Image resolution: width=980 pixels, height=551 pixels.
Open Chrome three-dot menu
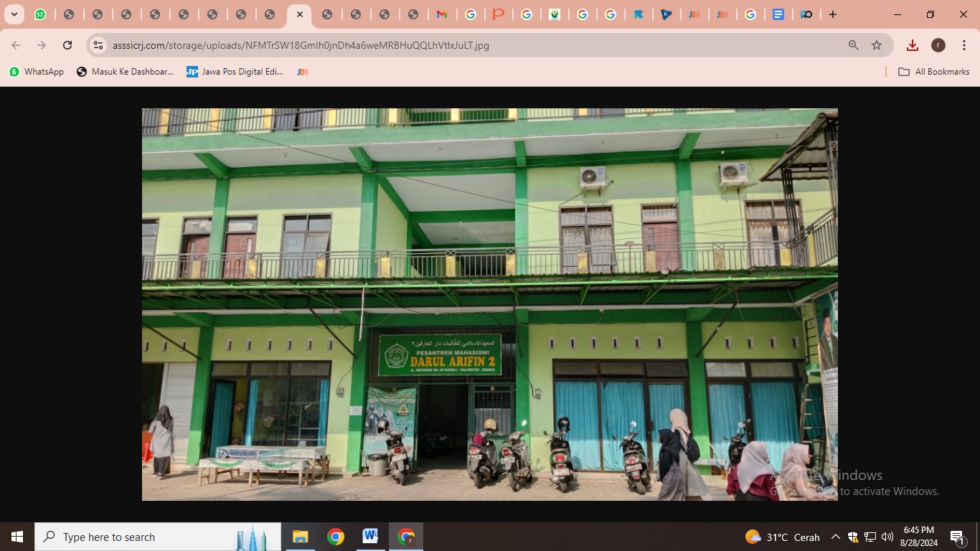pos(964,45)
